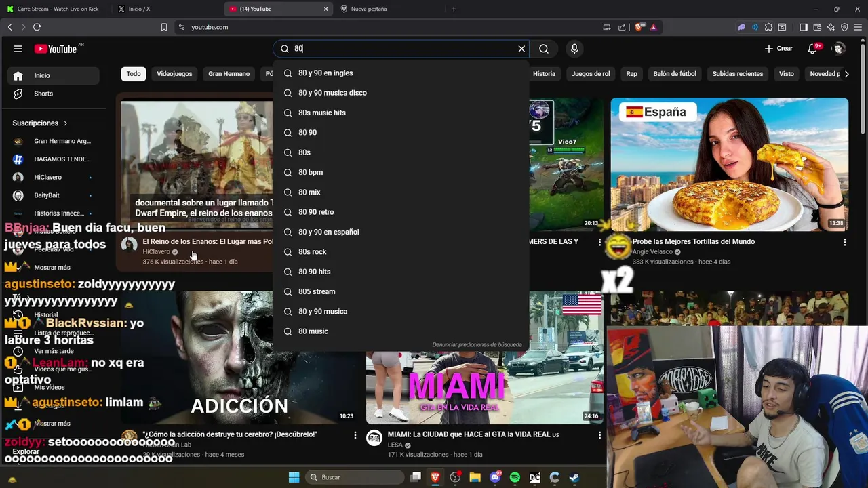The image size is (868, 488).
Task: Select the Todo filter chip
Action: (x=134, y=74)
